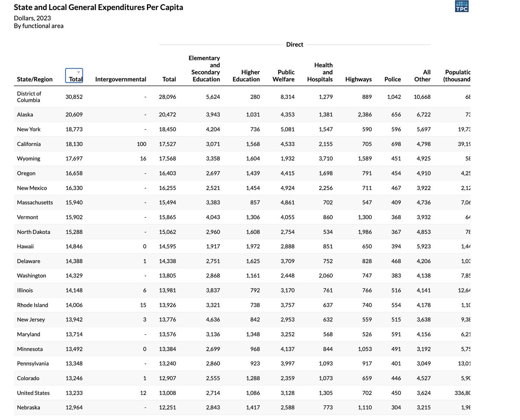Click United States direct total 13,008
520x420 pixels.
[168, 393]
